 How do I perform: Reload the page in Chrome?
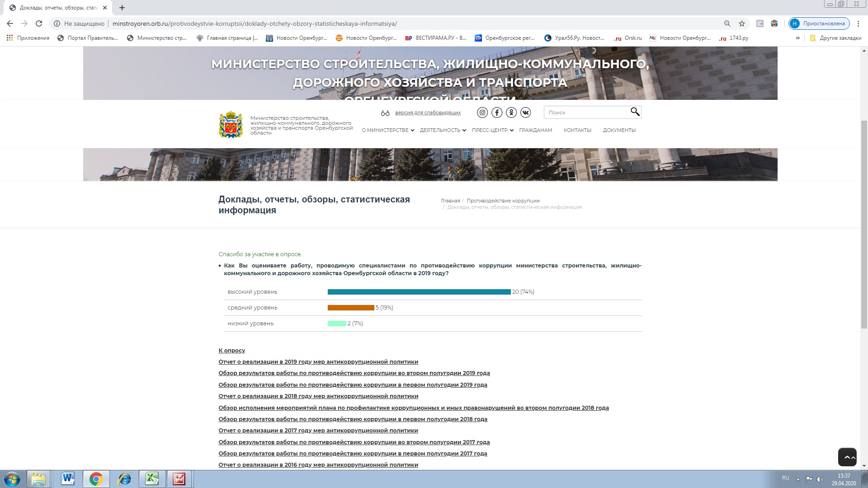tap(39, 23)
